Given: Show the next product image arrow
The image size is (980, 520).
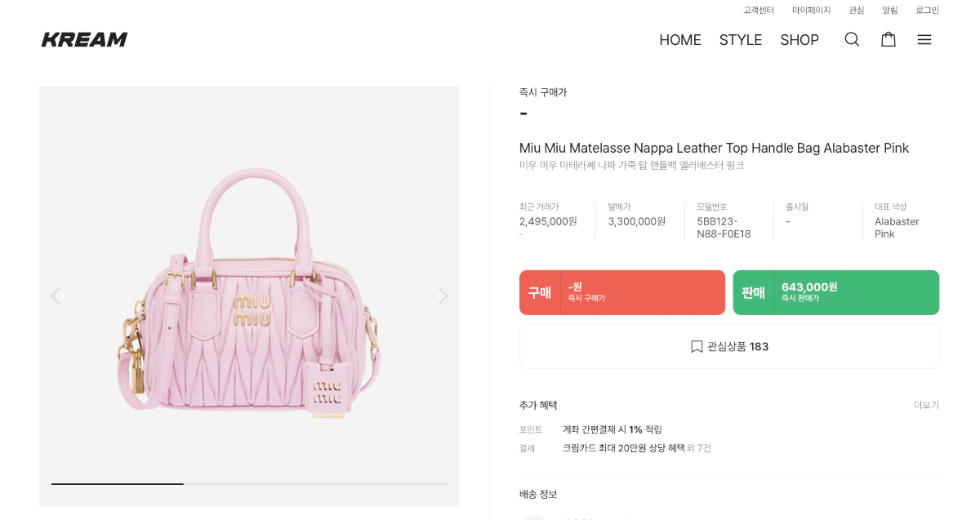Looking at the screenshot, I should pos(443,296).
